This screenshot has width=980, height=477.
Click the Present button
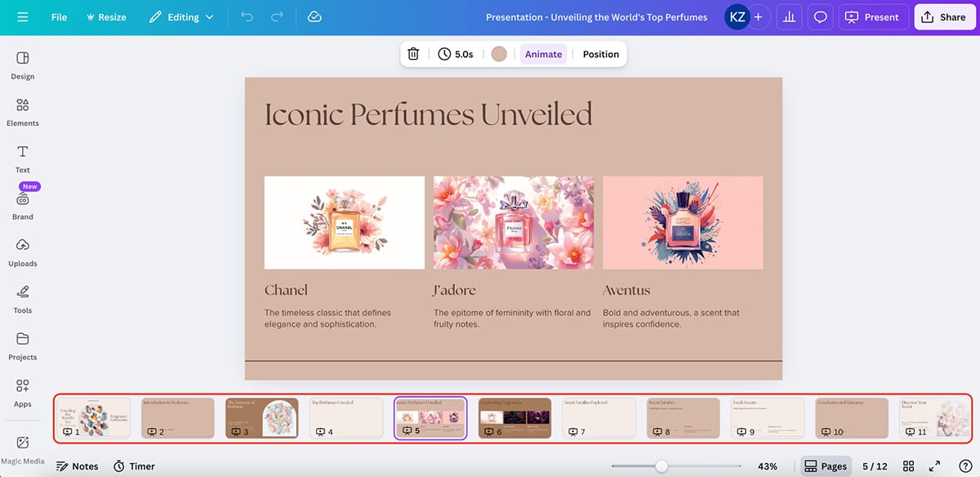pyautogui.click(x=873, y=16)
